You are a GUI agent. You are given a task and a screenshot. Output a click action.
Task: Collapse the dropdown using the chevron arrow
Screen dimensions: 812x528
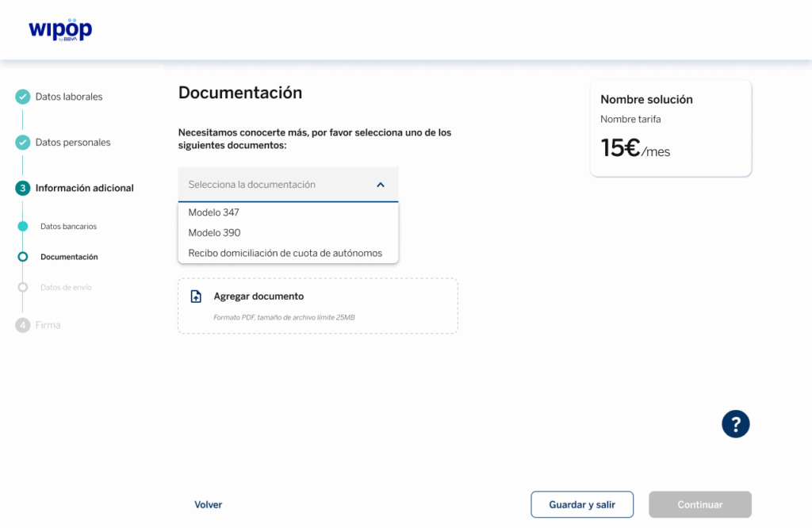coord(381,185)
